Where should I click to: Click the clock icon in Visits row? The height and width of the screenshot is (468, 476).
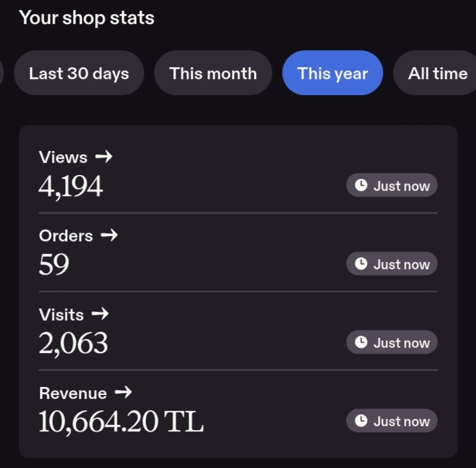pyautogui.click(x=361, y=342)
